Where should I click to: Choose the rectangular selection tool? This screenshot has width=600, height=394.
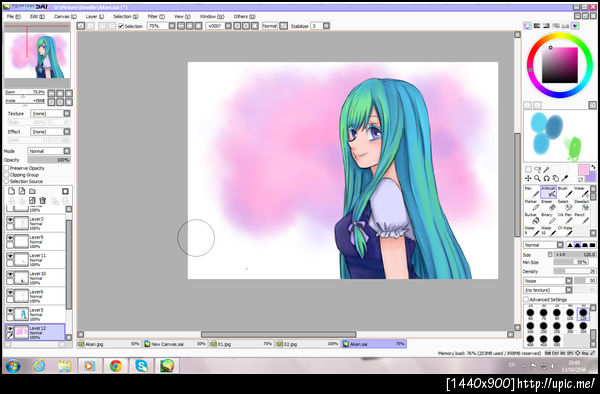coord(528,169)
